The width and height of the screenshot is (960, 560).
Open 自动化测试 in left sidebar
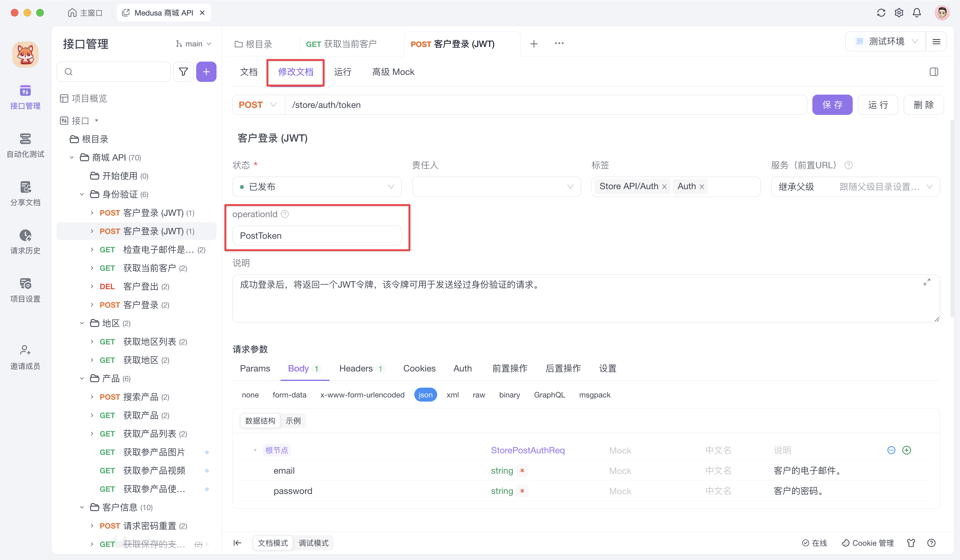click(x=25, y=145)
